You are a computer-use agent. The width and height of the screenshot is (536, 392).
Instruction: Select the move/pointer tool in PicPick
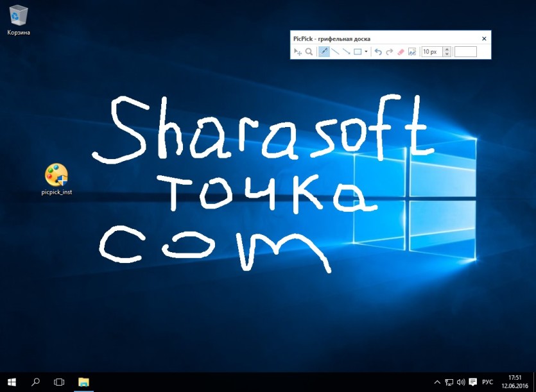pyautogui.click(x=298, y=52)
